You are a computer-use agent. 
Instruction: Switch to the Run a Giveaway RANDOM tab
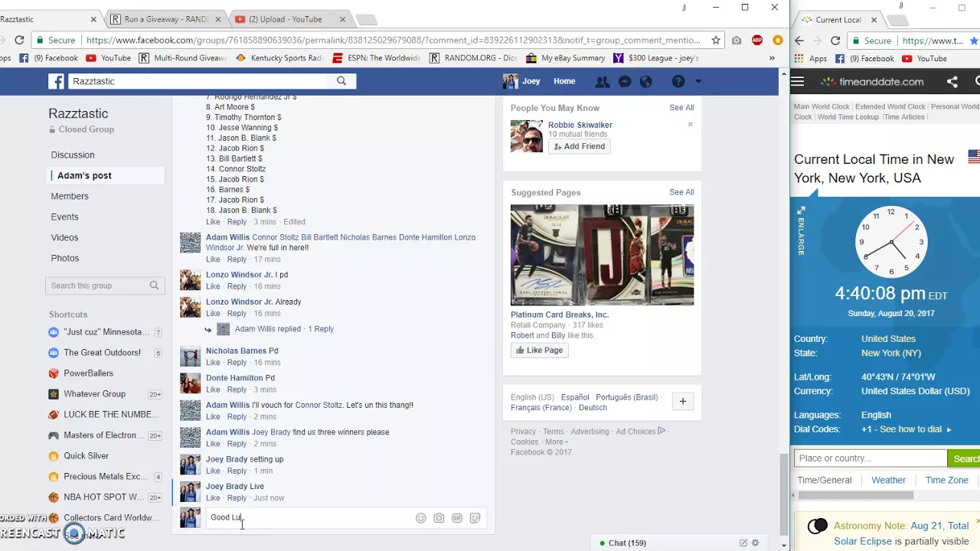[x=165, y=19]
